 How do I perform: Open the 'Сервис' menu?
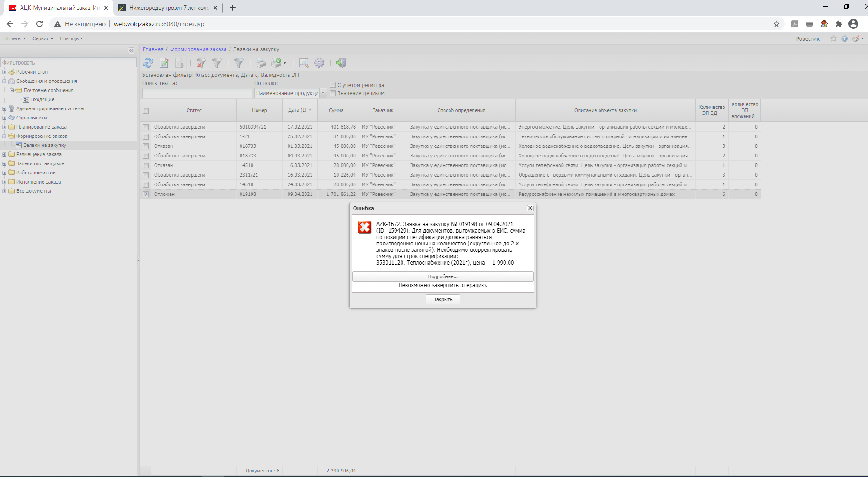pos(43,38)
